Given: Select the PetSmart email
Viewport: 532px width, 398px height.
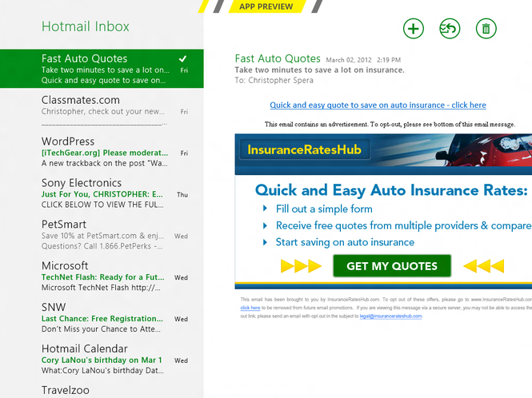Looking at the screenshot, I should point(102,235).
